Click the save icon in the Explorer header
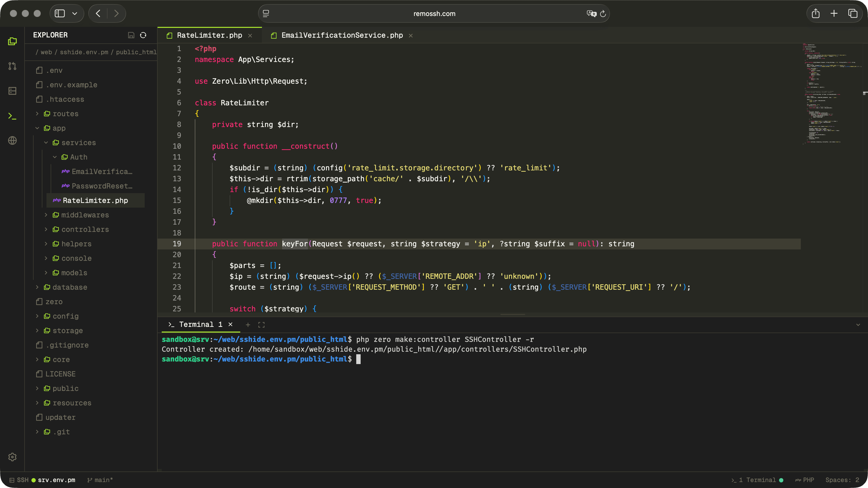Image resolution: width=868 pixels, height=488 pixels. (131, 35)
